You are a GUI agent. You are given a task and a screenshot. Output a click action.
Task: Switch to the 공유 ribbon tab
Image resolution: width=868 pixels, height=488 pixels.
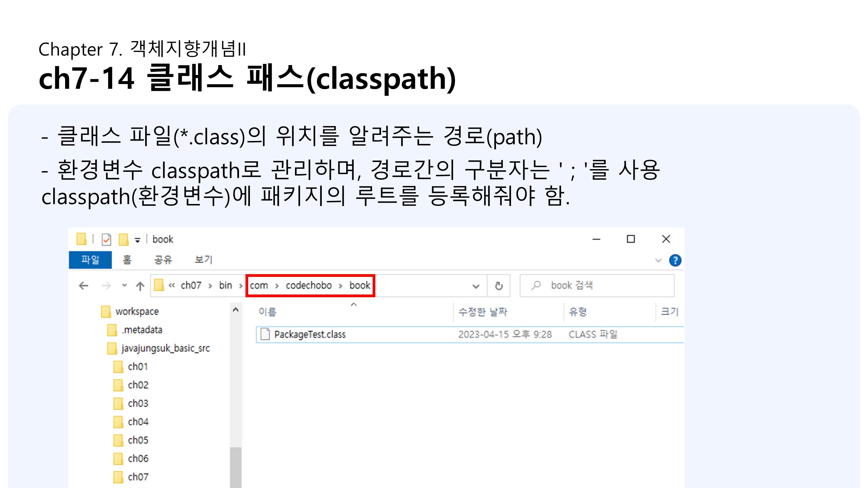[x=163, y=260]
